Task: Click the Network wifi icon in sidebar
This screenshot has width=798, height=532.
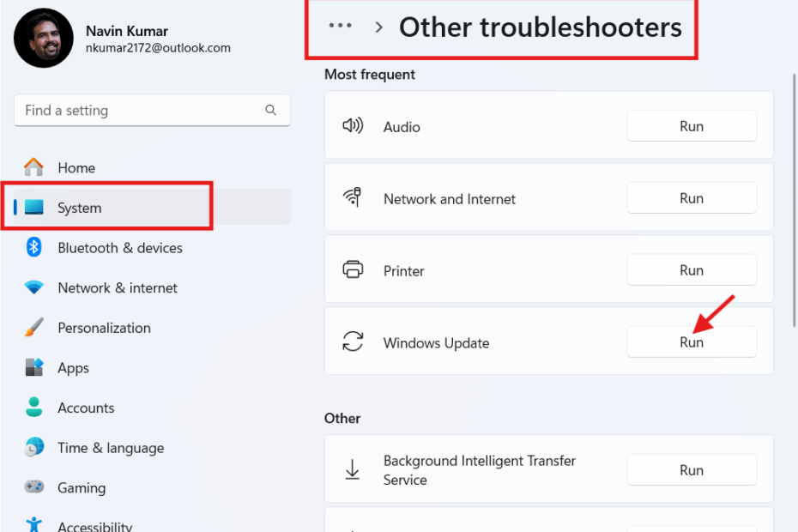Action: click(33, 287)
